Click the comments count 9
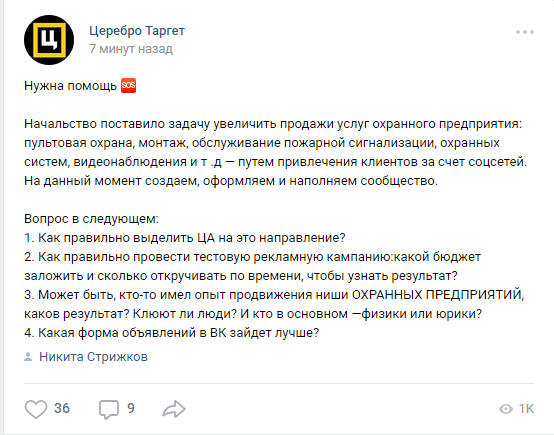 131,408
